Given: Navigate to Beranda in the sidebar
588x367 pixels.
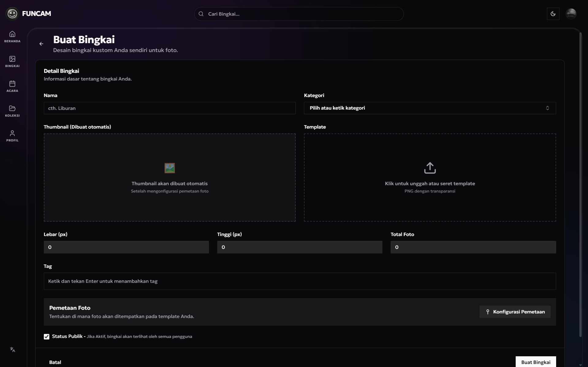Looking at the screenshot, I should click(12, 36).
